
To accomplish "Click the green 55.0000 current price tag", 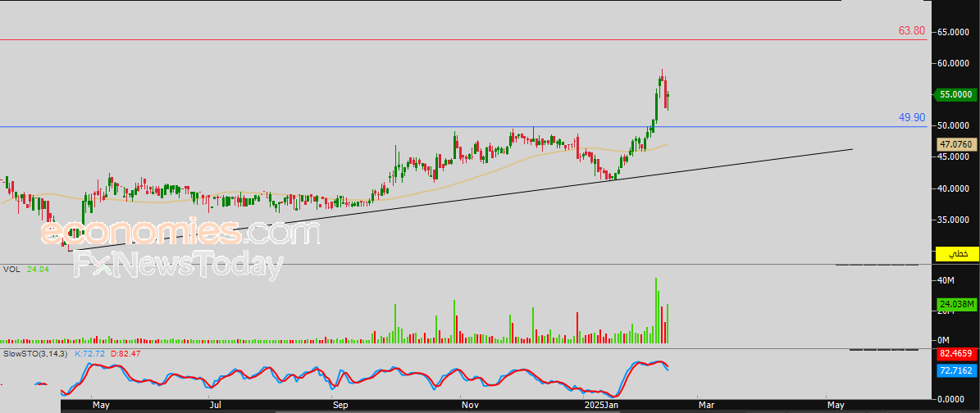I will [x=955, y=95].
